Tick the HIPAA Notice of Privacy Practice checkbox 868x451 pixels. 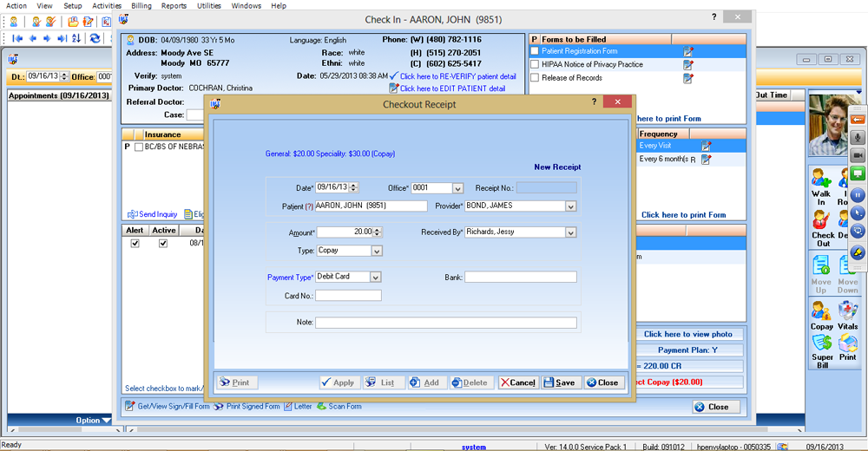coord(535,65)
